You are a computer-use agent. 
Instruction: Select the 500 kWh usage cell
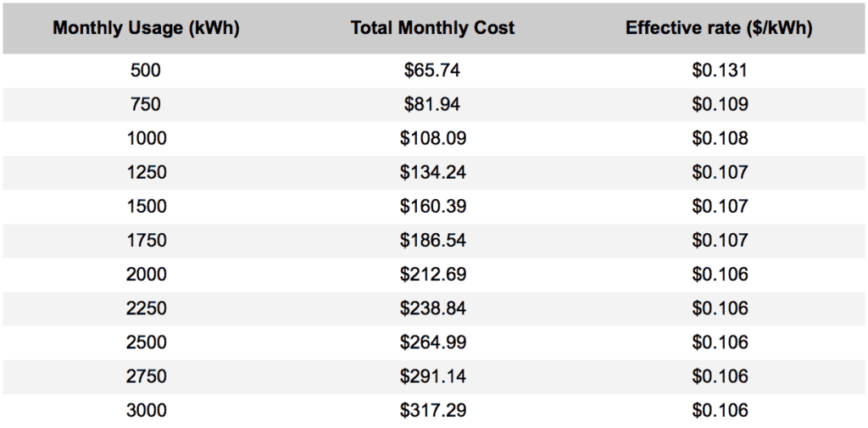click(146, 70)
